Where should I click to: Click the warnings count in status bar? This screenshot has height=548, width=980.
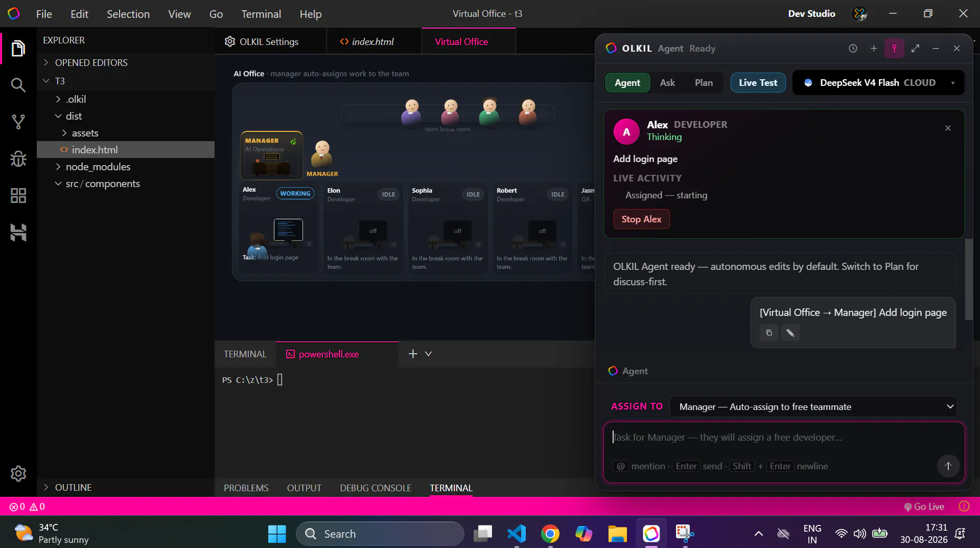tap(37, 507)
